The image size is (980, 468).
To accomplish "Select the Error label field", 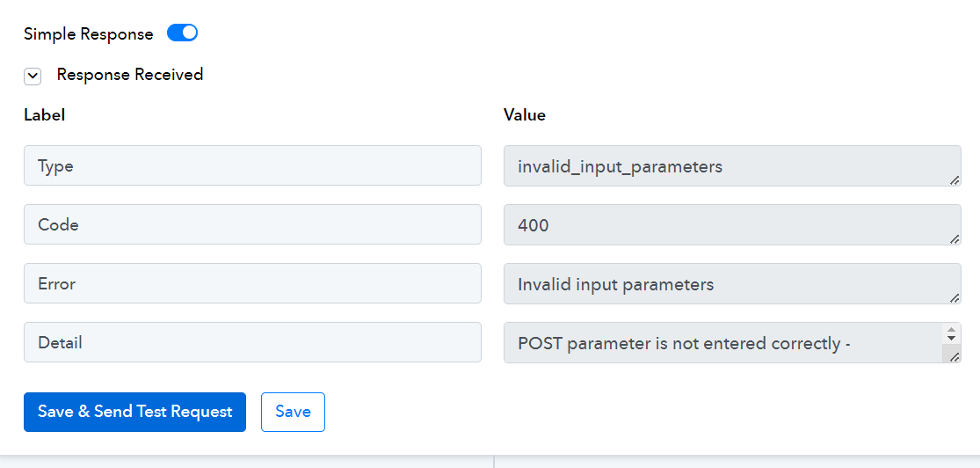I will click(x=252, y=283).
